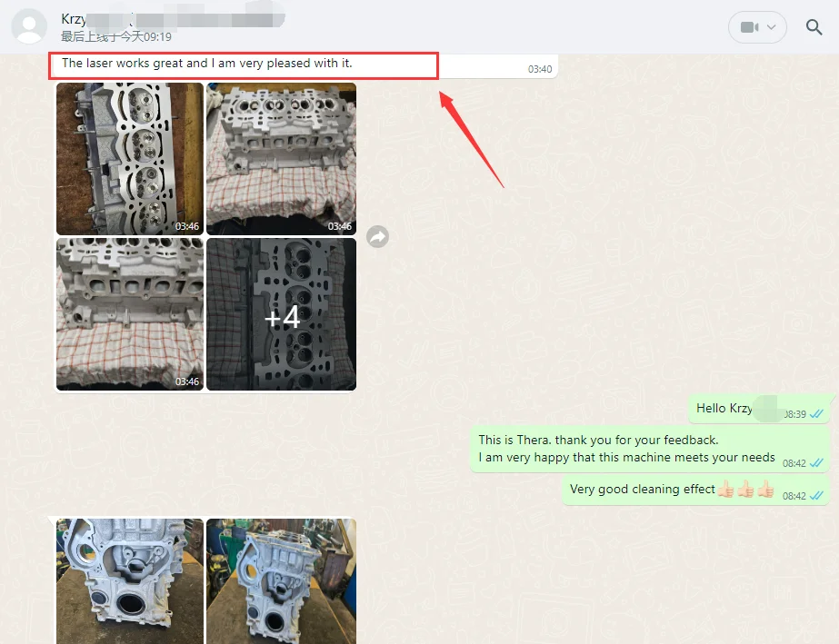Click the last seen status text
Image resolution: width=839 pixels, height=644 pixels.
pyautogui.click(x=116, y=36)
